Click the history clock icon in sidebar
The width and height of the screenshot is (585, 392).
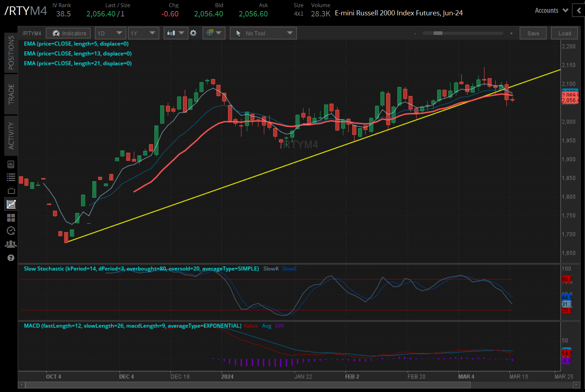click(x=11, y=231)
